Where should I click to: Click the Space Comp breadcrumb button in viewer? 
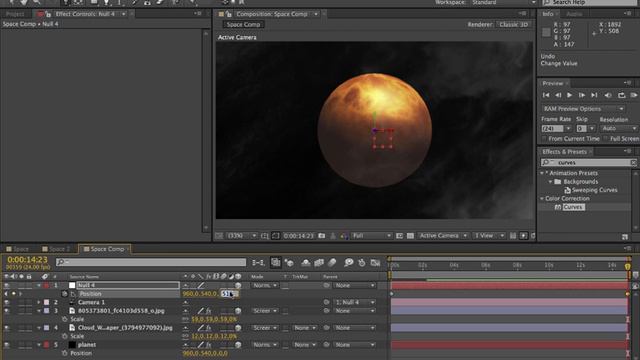coord(243,24)
